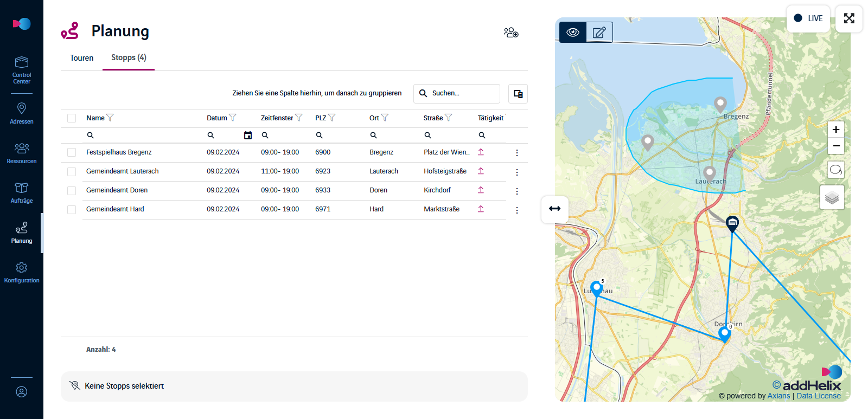Image resolution: width=868 pixels, height=419 pixels.
Task: Open row menu for Gemeindeamt Hard
Action: click(517, 210)
